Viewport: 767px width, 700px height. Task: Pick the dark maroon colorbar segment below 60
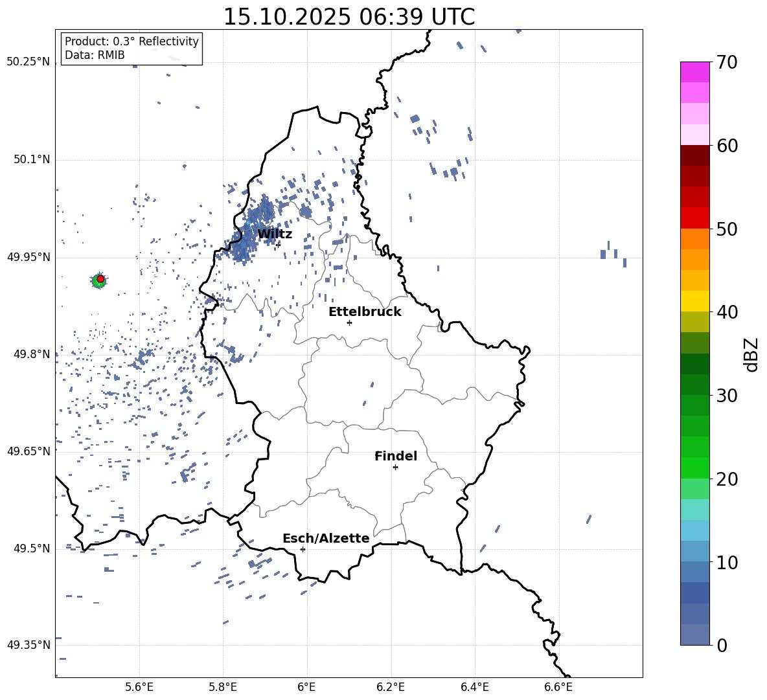coord(695,155)
